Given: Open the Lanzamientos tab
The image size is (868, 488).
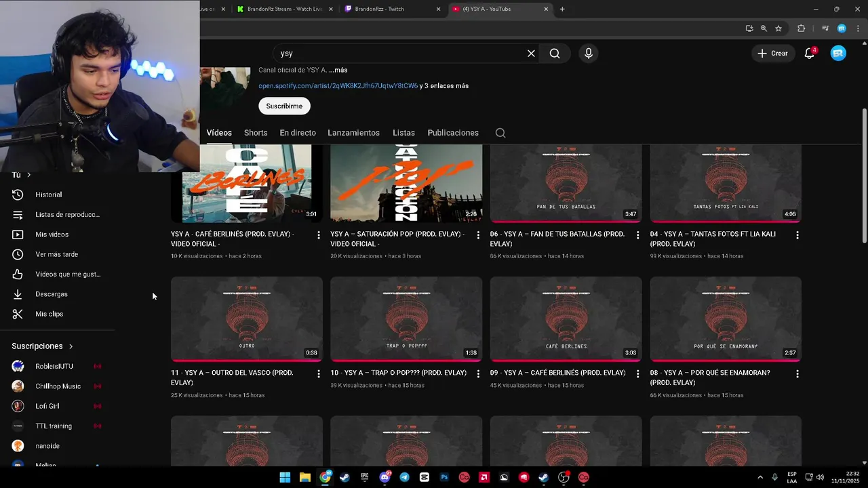Looking at the screenshot, I should pos(353,133).
